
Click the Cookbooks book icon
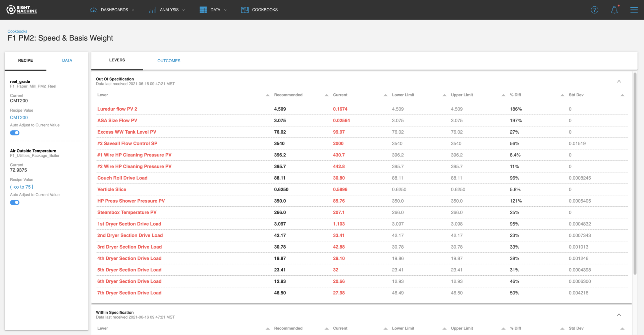click(245, 10)
